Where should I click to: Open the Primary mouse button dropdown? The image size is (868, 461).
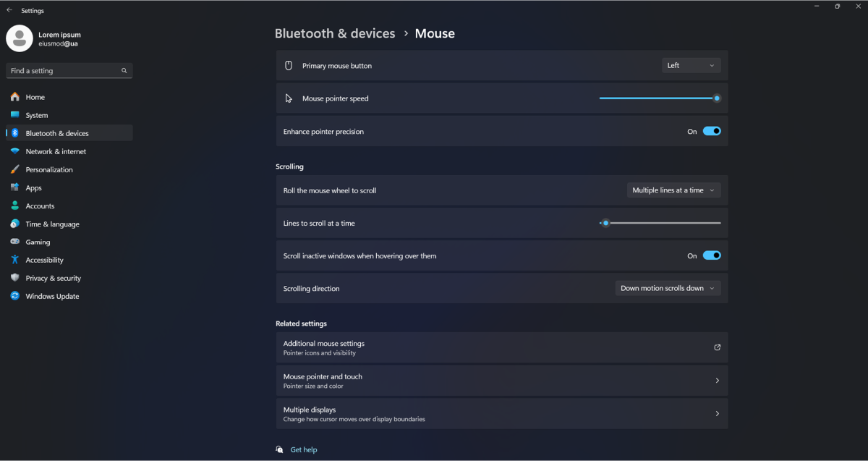(x=691, y=66)
